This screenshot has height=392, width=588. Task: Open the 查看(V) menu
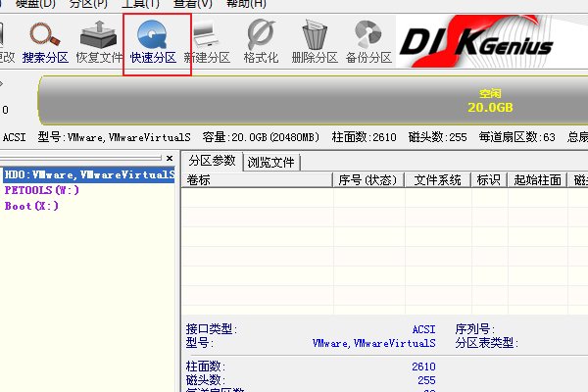[x=193, y=4]
